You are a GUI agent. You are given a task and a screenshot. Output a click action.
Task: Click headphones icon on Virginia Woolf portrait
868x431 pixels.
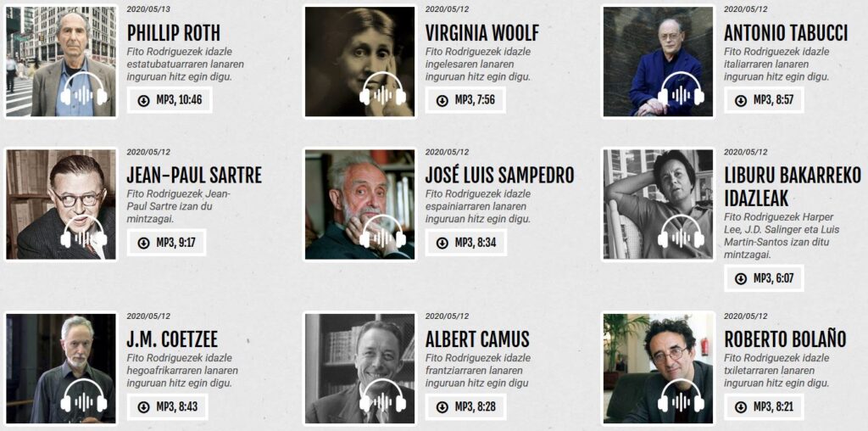[x=382, y=89]
